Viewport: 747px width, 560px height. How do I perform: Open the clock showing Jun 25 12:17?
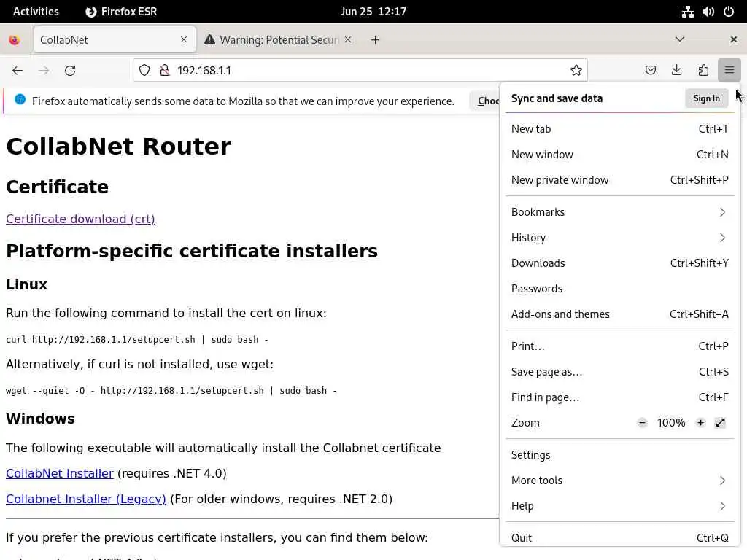tap(373, 12)
